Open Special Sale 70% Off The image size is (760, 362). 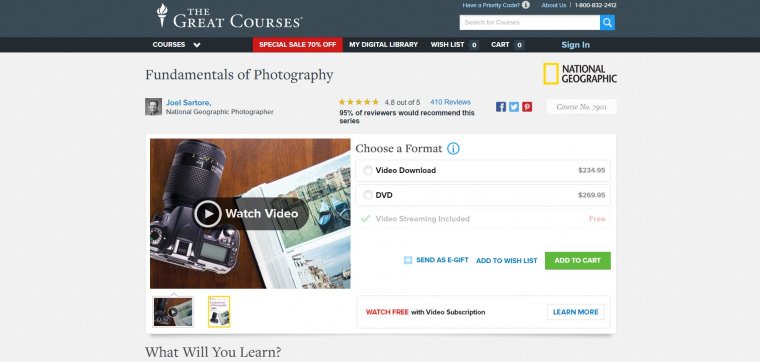click(x=298, y=45)
